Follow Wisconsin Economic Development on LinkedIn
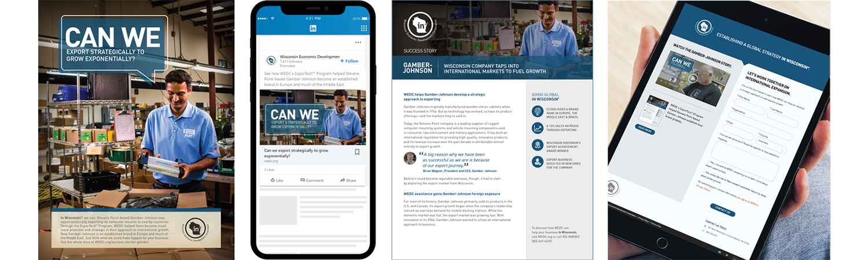Image resolution: width=868 pixels, height=260 pixels. (x=349, y=61)
